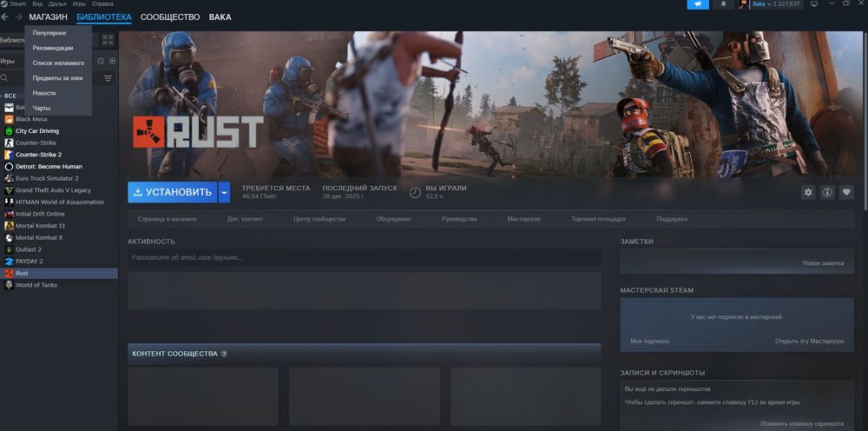This screenshot has width=868, height=431.
Task: Show ready-to-play games filter icon
Action: tap(112, 61)
